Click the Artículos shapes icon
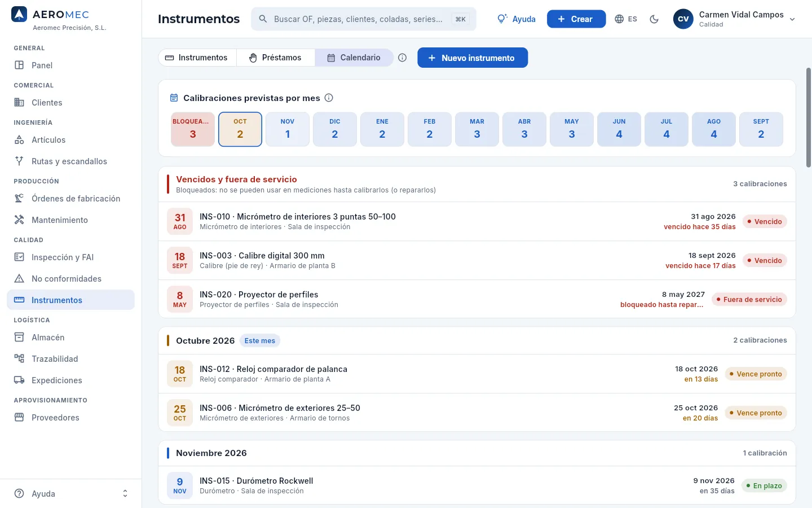Viewport: 812px width, 508px height. (x=19, y=139)
